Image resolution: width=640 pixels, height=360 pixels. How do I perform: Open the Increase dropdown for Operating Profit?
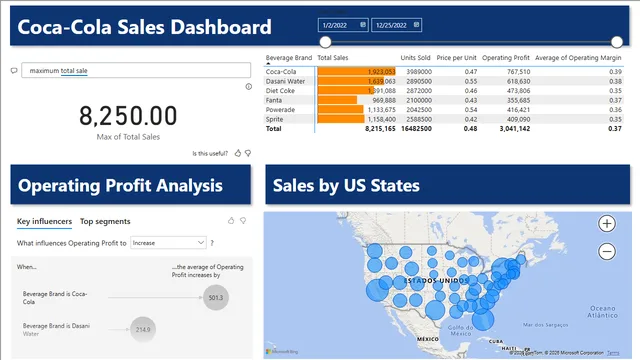click(x=168, y=243)
